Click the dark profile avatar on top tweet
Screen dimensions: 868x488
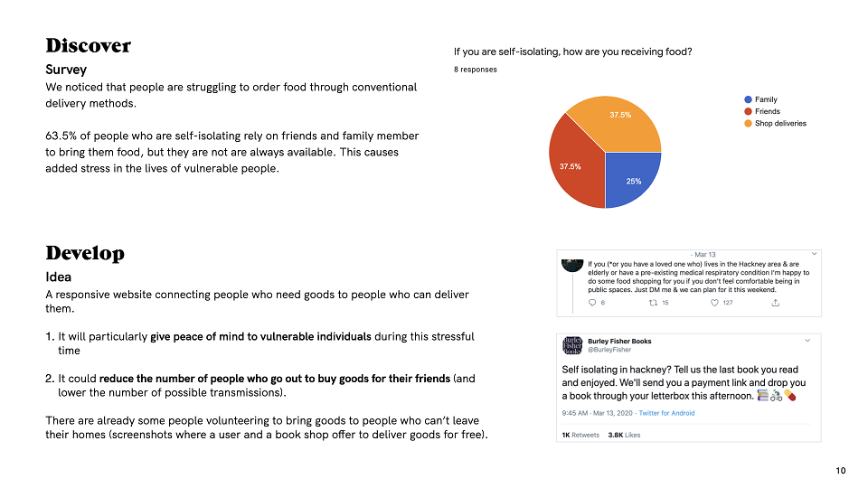coord(572,266)
